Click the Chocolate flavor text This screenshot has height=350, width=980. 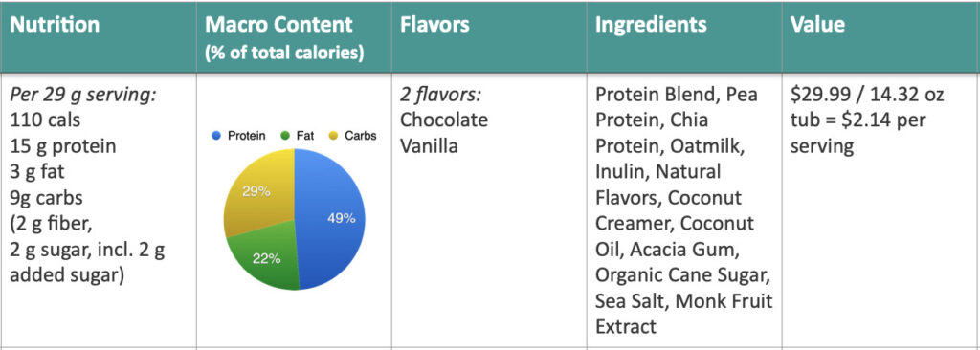[x=444, y=120]
